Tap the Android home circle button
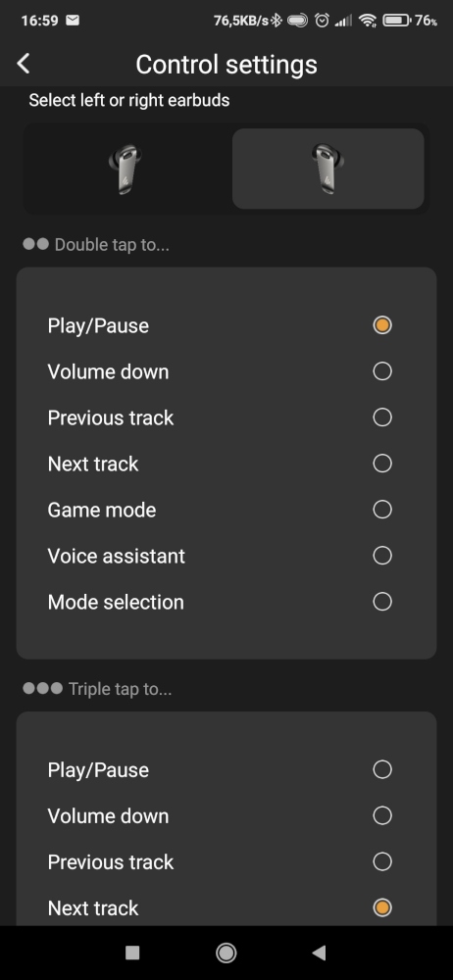The image size is (453, 980). [x=226, y=953]
